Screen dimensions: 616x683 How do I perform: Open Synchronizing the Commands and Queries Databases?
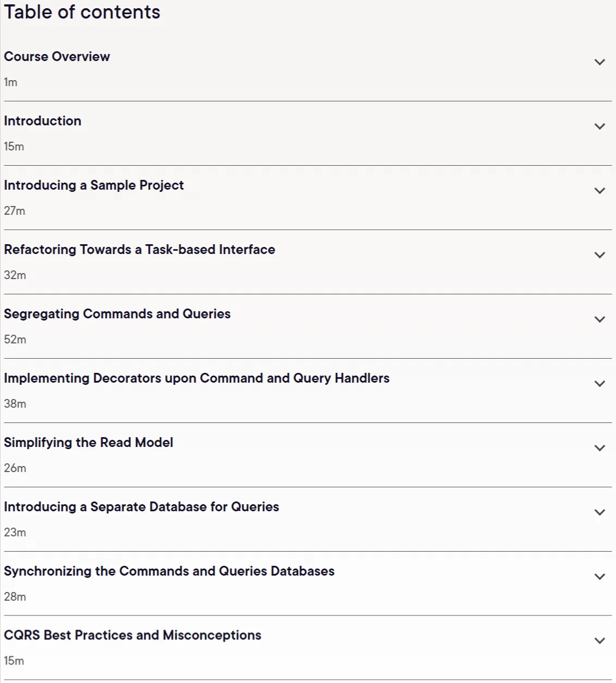tap(169, 571)
